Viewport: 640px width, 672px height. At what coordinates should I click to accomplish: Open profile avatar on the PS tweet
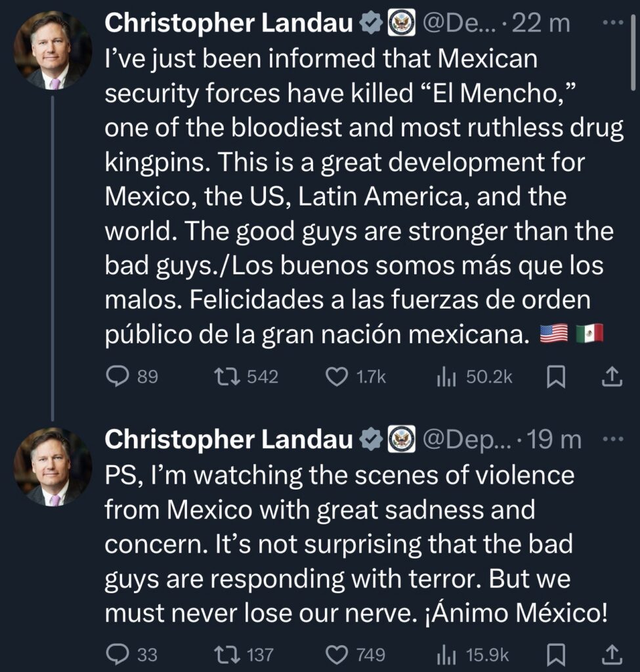(53, 466)
